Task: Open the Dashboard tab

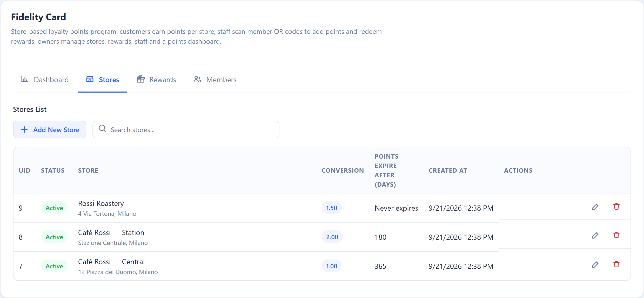Action: coord(45,80)
